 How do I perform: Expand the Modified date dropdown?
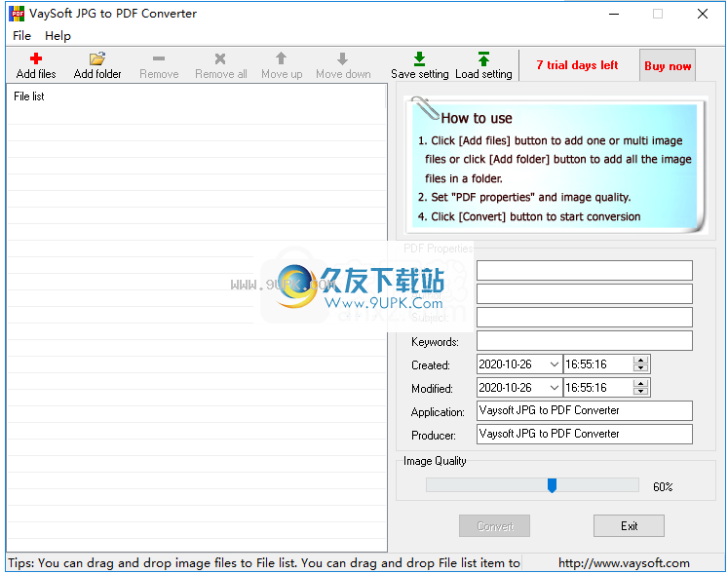[554, 387]
